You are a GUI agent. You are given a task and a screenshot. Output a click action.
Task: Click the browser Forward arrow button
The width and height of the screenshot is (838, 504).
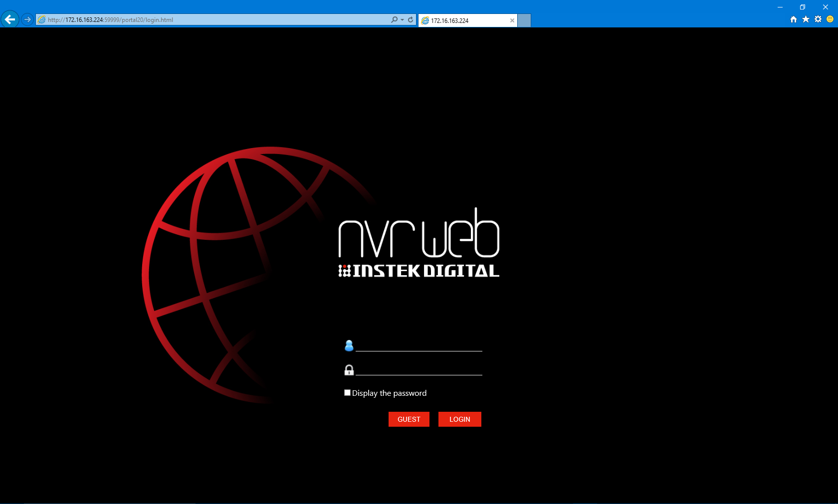click(x=27, y=19)
